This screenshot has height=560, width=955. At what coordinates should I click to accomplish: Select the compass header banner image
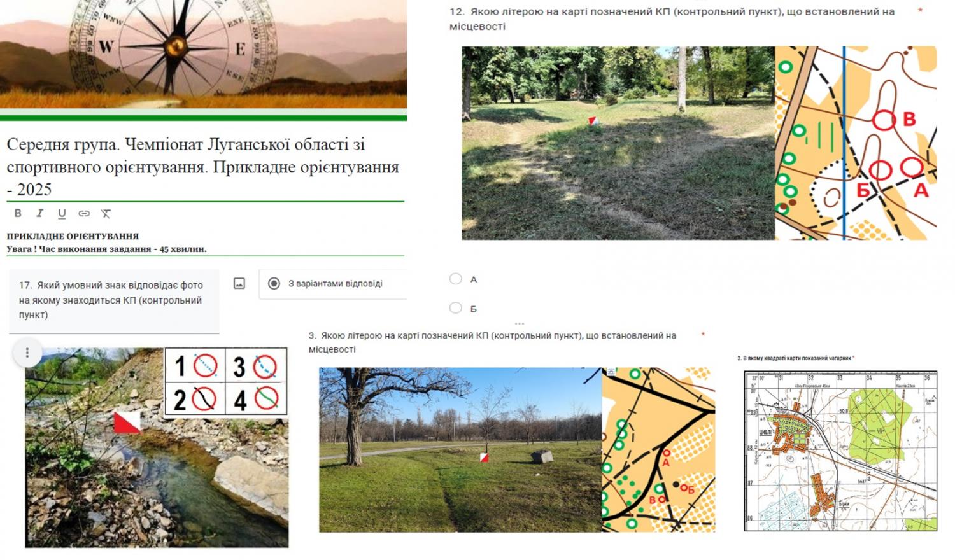tap(203, 54)
